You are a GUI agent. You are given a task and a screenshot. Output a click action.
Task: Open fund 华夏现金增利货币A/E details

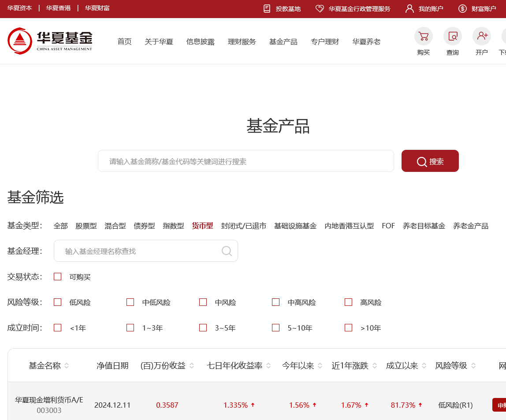click(49, 400)
